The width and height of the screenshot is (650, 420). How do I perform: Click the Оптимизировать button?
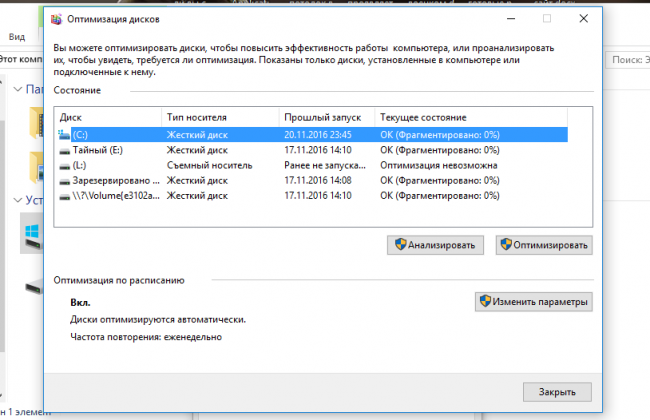(x=544, y=245)
